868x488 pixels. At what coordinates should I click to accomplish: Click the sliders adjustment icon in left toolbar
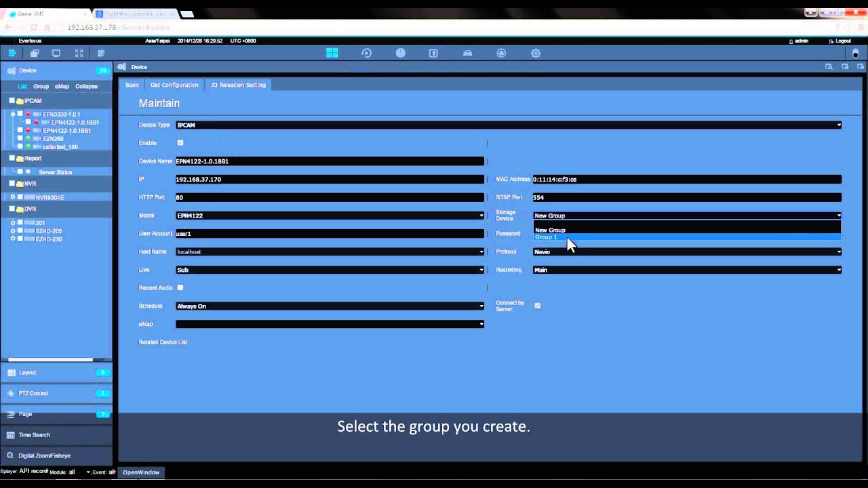click(x=101, y=53)
